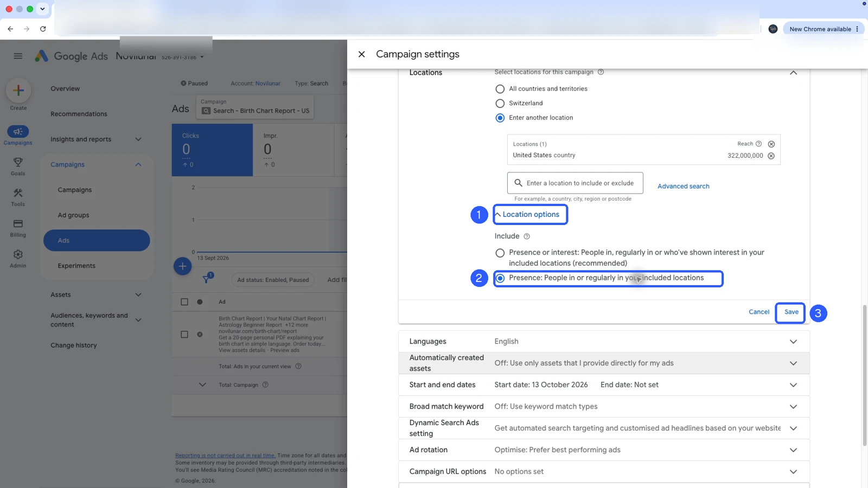This screenshot has width=868, height=488.
Task: Open Experiments in the left menu
Action: point(76,266)
